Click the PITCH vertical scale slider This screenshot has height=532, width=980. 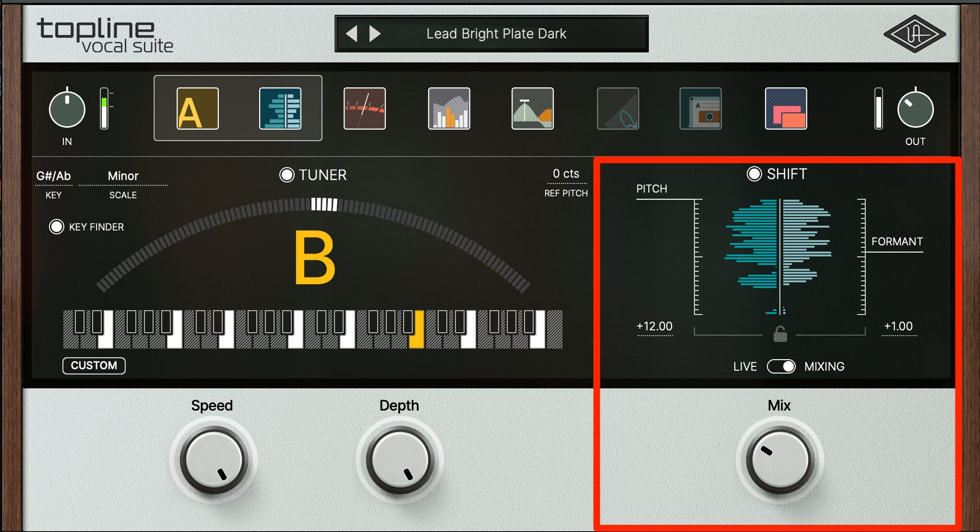point(698,257)
